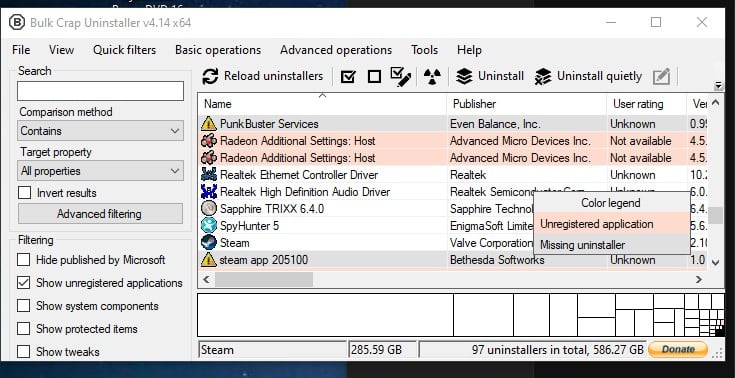Screen dimensions: 735x378
Task: Open the Advanced operations menu
Action: click(336, 50)
